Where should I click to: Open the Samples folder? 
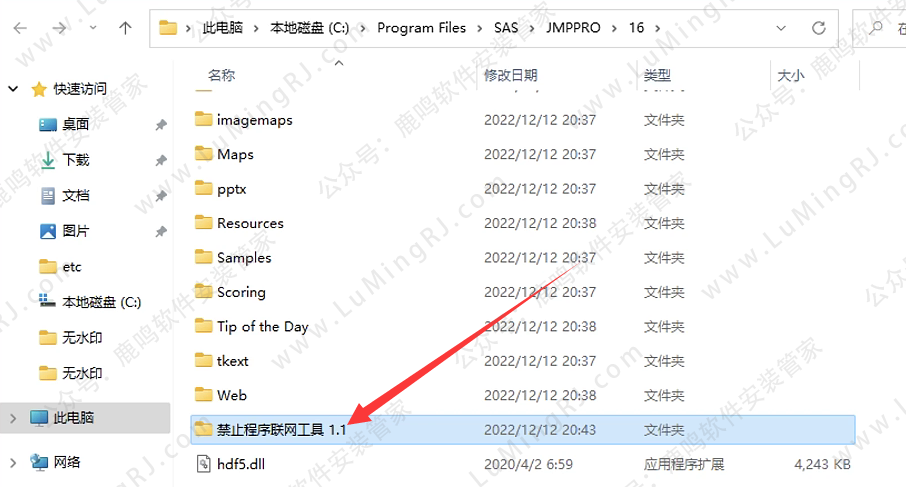[244, 257]
